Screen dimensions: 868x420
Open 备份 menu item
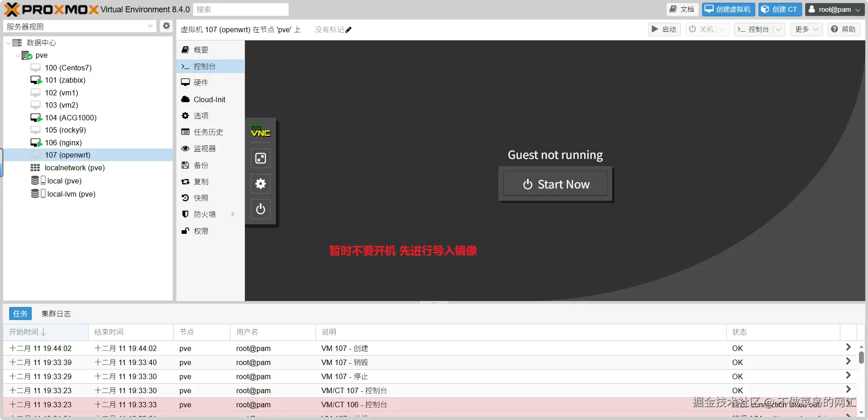210,165
